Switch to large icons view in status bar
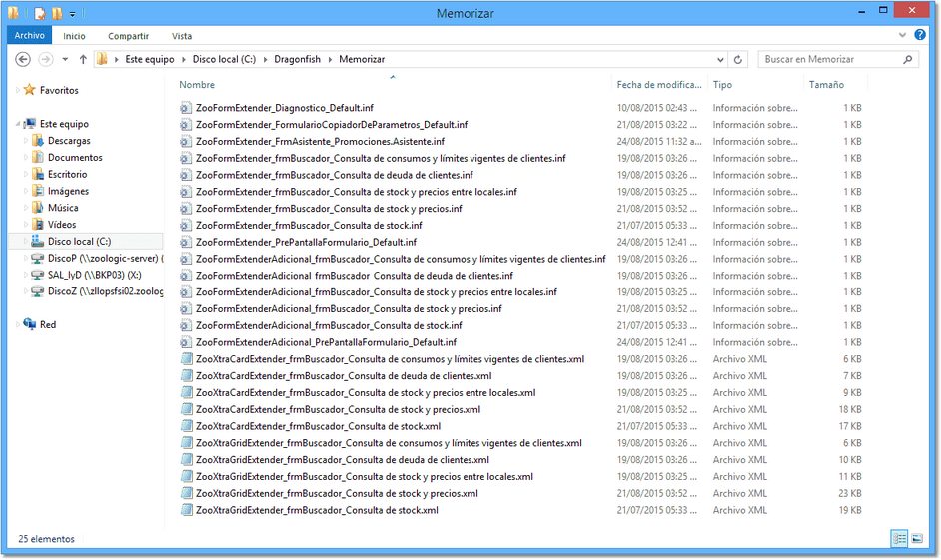Screen dimensions: 941x560 [917, 539]
